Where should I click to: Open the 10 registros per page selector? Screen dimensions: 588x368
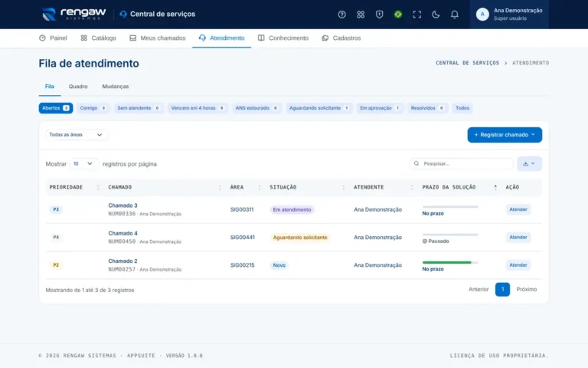(x=83, y=164)
